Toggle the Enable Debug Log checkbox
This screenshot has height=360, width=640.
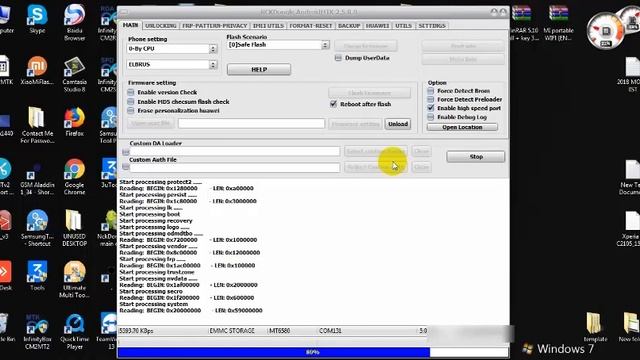[431, 117]
